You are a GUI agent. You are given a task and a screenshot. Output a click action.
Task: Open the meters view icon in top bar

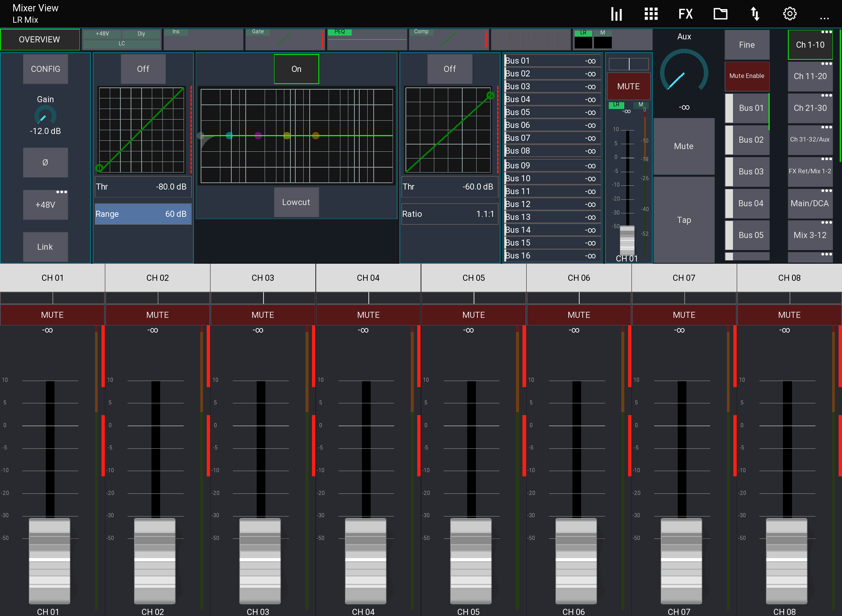point(616,14)
